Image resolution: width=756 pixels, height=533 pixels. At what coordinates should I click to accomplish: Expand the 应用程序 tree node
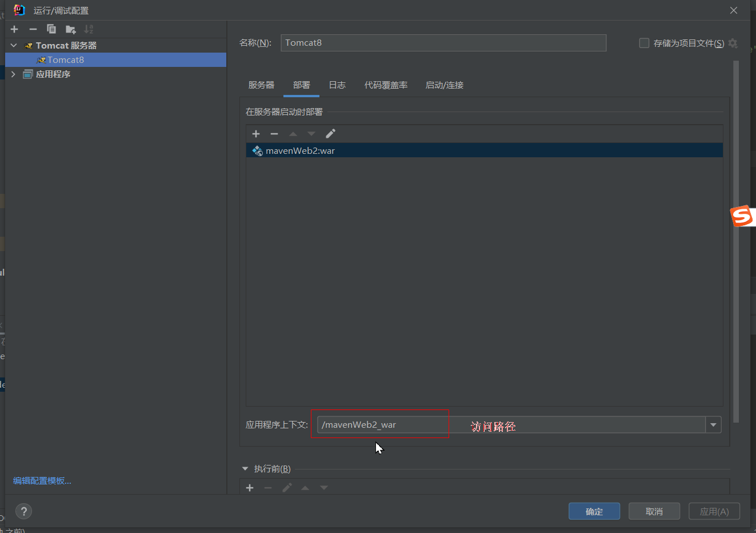[14, 74]
